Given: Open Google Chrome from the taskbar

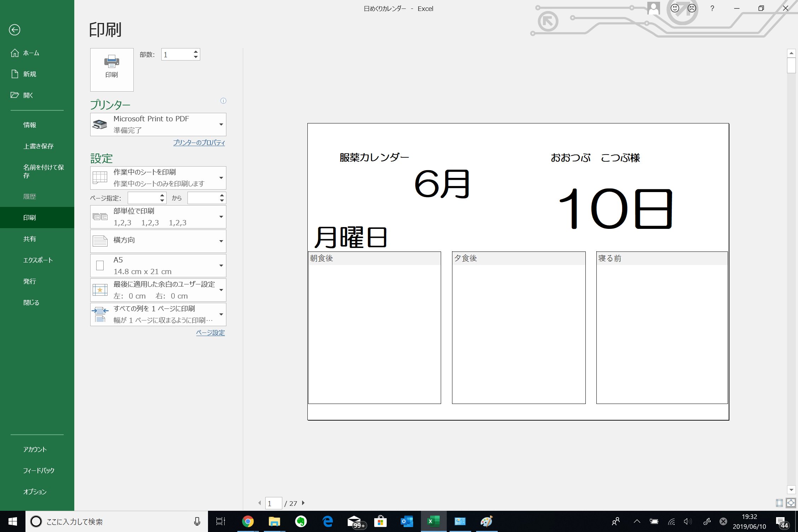Looking at the screenshot, I should pyautogui.click(x=248, y=521).
